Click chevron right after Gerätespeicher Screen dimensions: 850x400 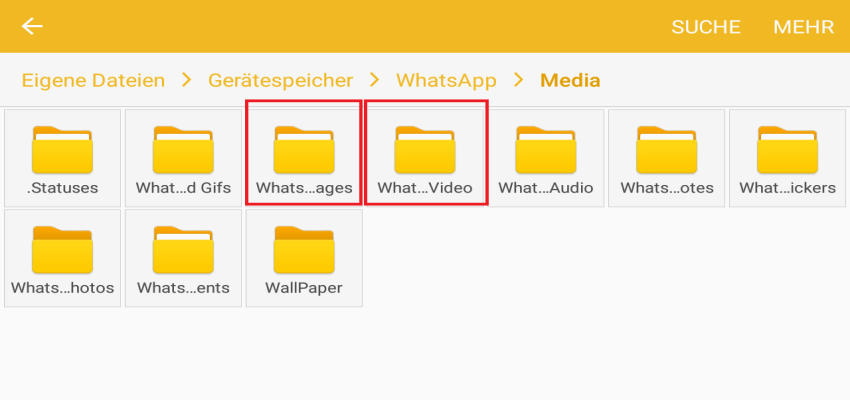tap(374, 80)
